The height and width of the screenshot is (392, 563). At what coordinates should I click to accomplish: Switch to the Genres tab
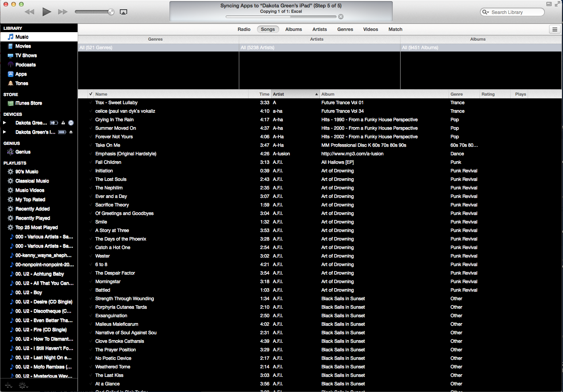(x=345, y=29)
